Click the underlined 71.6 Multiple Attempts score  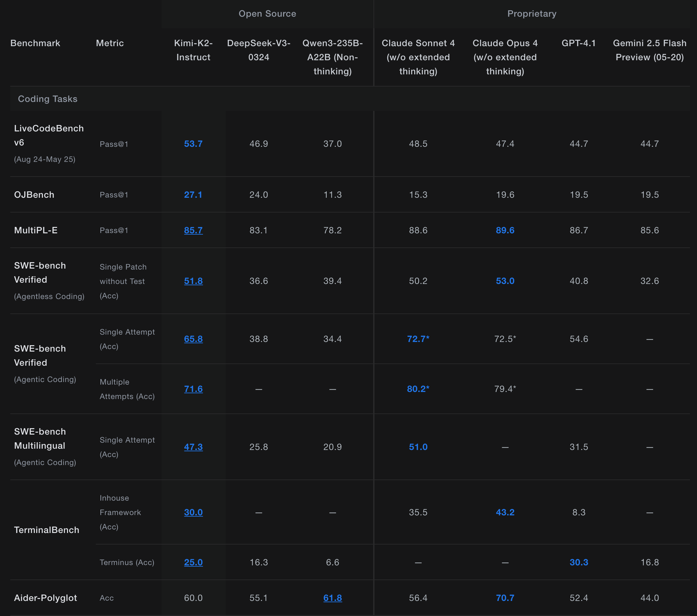[x=193, y=389]
